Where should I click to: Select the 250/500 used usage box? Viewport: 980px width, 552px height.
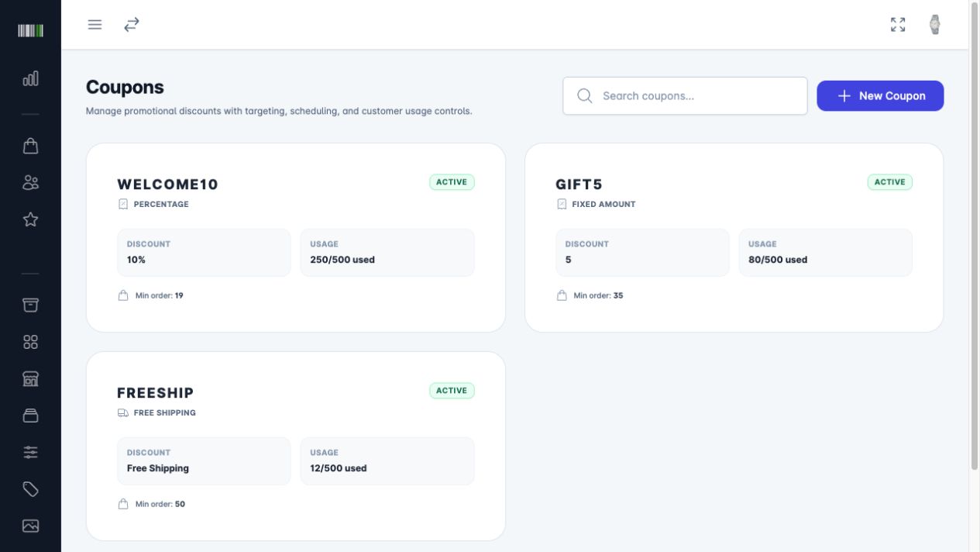[x=387, y=253]
